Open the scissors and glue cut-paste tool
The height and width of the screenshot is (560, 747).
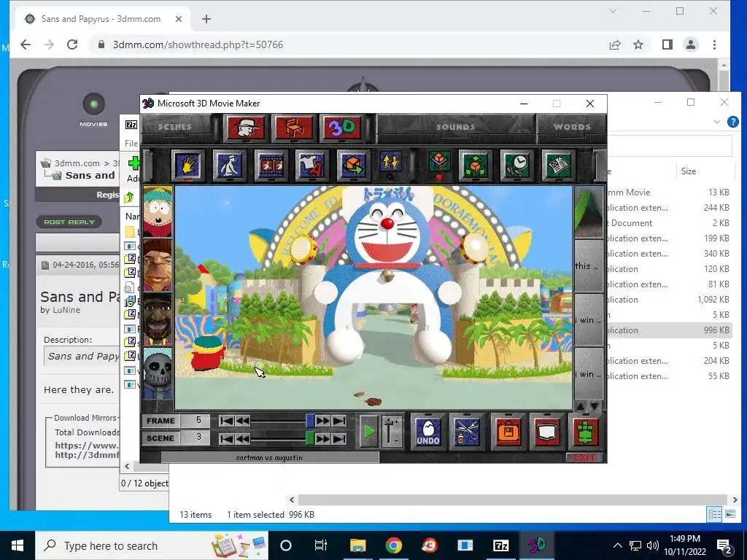point(467,432)
